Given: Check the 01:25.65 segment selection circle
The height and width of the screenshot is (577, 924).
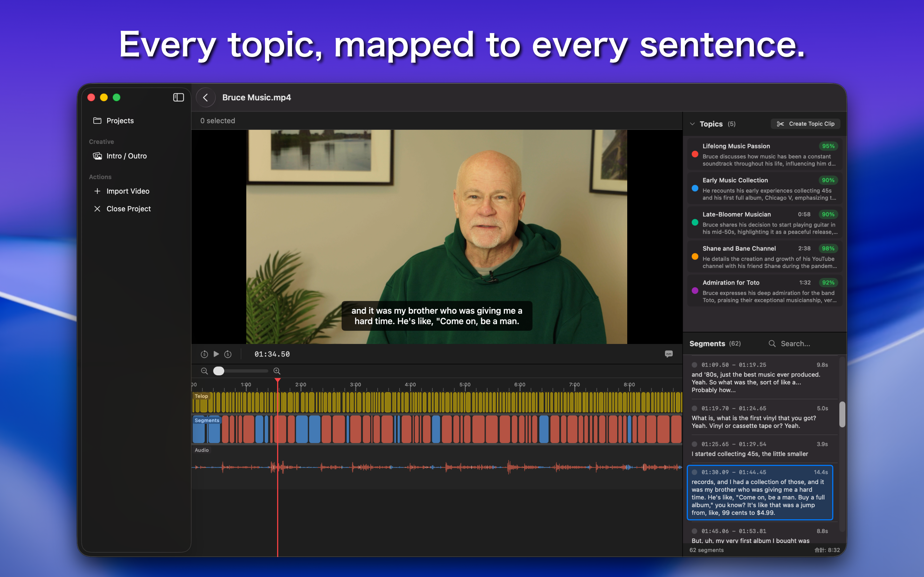Looking at the screenshot, I should pyautogui.click(x=695, y=444).
